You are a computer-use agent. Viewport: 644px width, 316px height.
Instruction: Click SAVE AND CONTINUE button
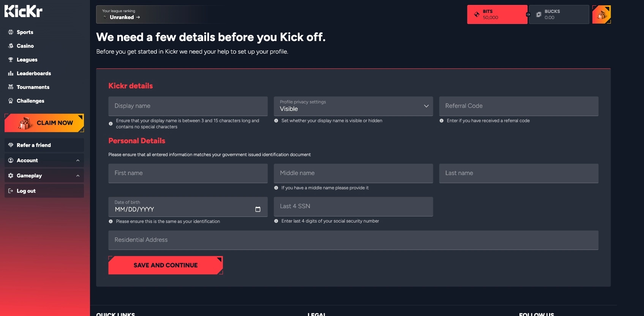pyautogui.click(x=166, y=265)
